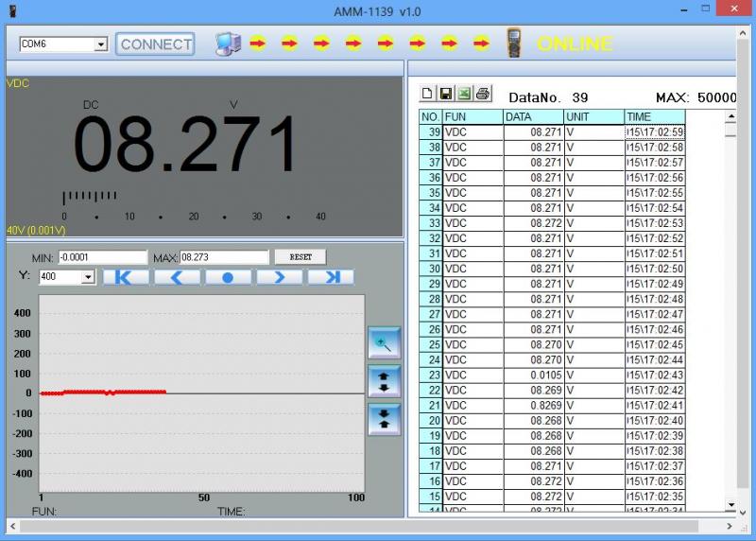Click the new document icon above table
The height and width of the screenshot is (541, 756).
point(427,94)
